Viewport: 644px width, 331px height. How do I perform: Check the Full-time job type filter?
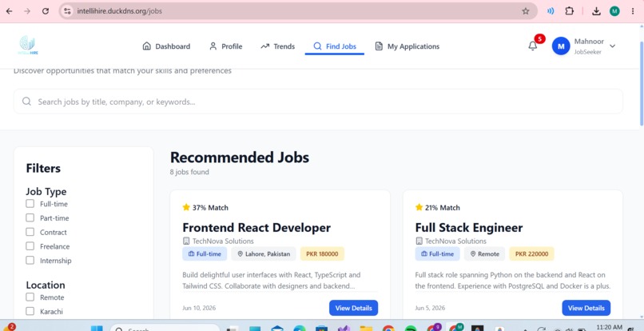(30, 204)
